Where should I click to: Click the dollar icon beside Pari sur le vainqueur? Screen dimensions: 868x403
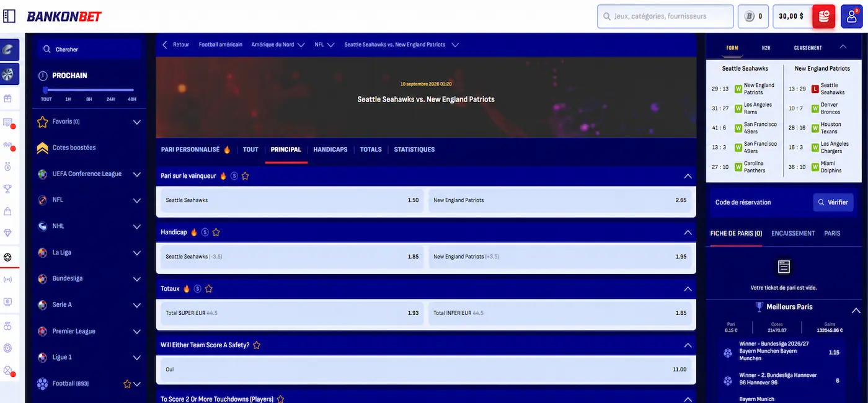(234, 176)
